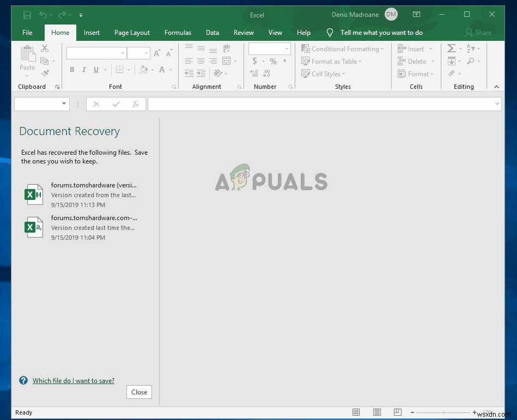Click the AutoSum sigma icon

coord(451,48)
